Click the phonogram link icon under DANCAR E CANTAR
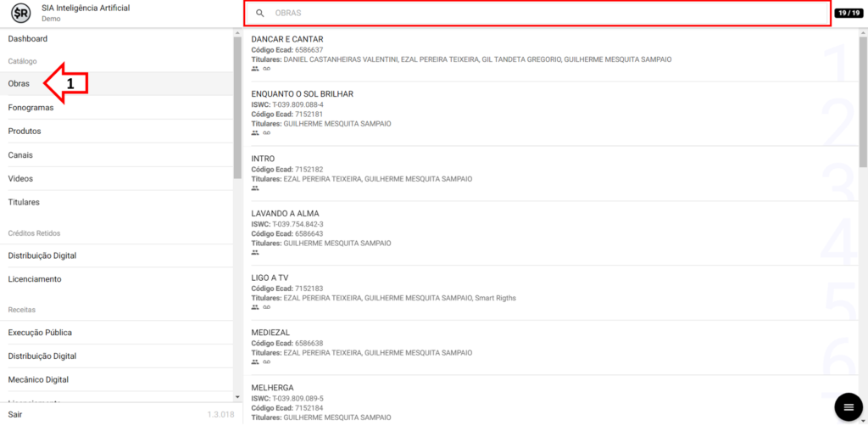868x426 pixels. (x=267, y=69)
